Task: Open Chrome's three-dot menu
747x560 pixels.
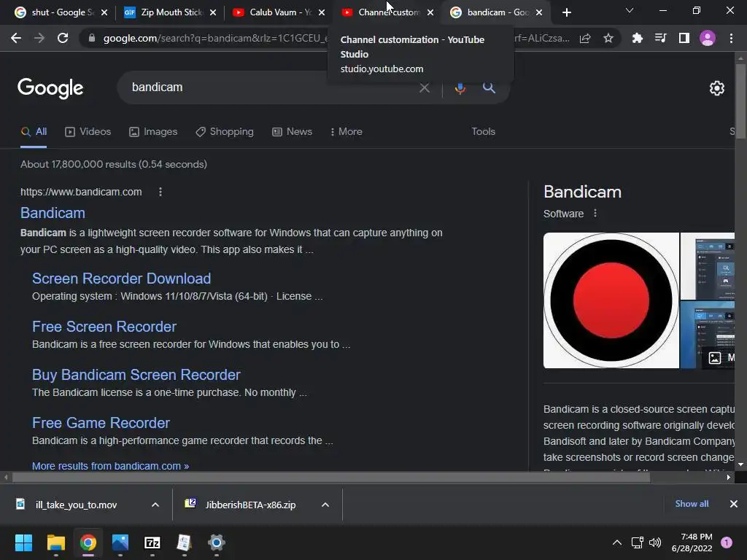Action: point(731,38)
